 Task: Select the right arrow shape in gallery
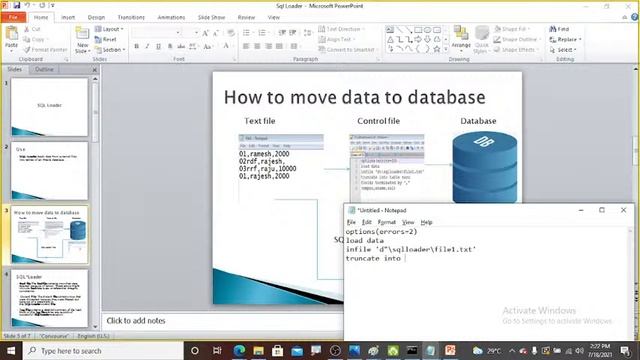pos(418,39)
